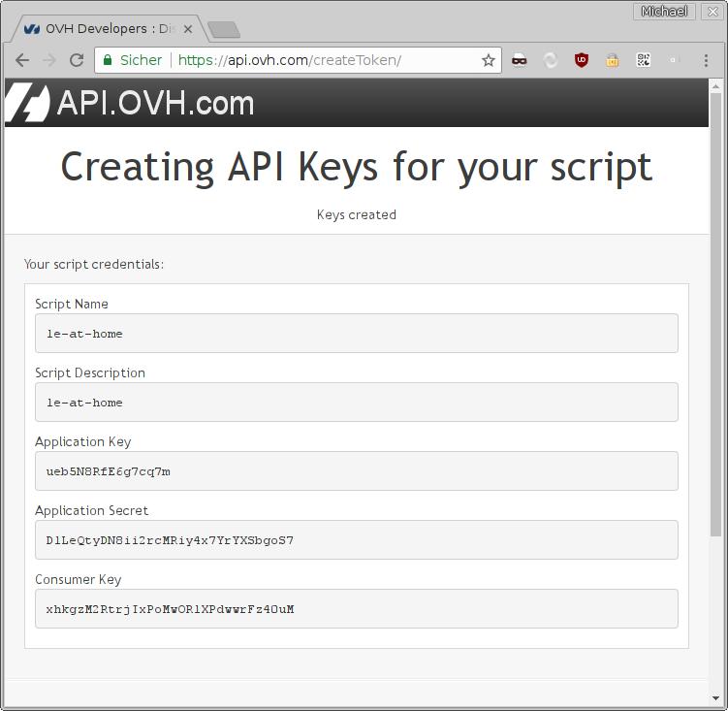Click the browser back arrow

click(21, 60)
